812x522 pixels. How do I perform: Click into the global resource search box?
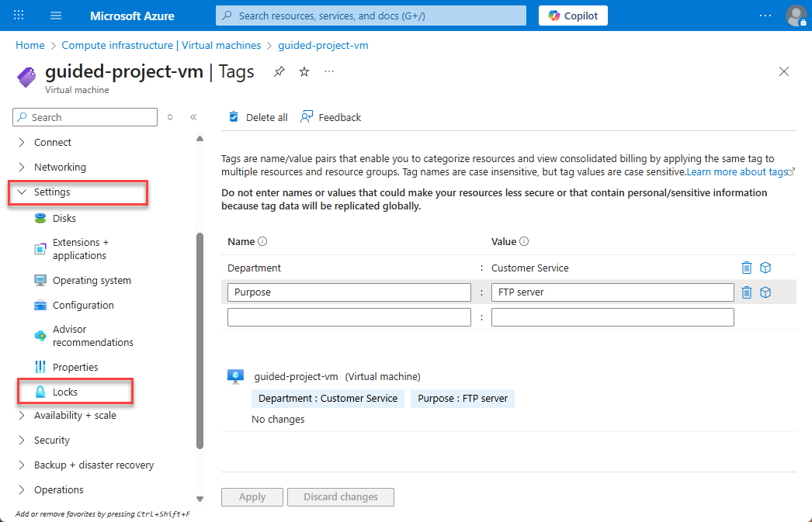point(371,16)
